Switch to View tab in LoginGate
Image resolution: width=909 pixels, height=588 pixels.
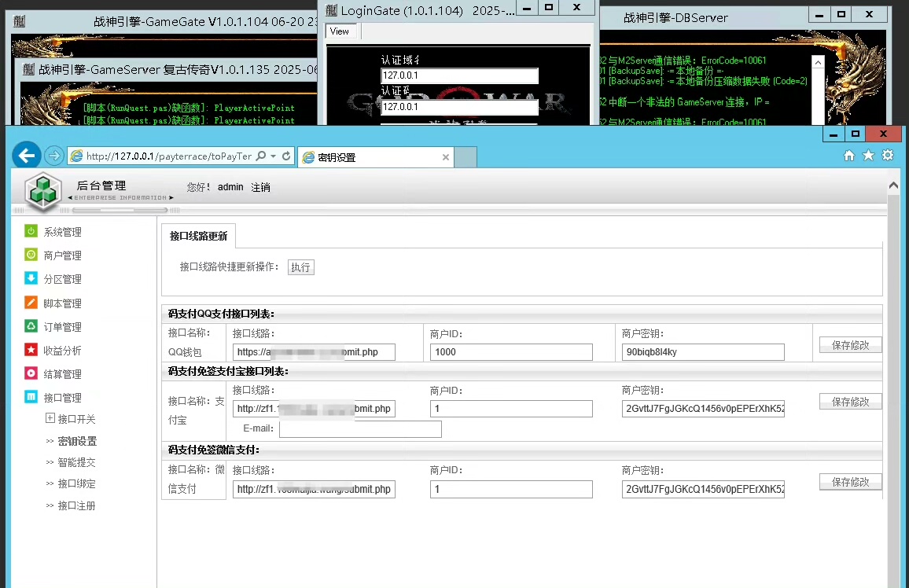340,31
